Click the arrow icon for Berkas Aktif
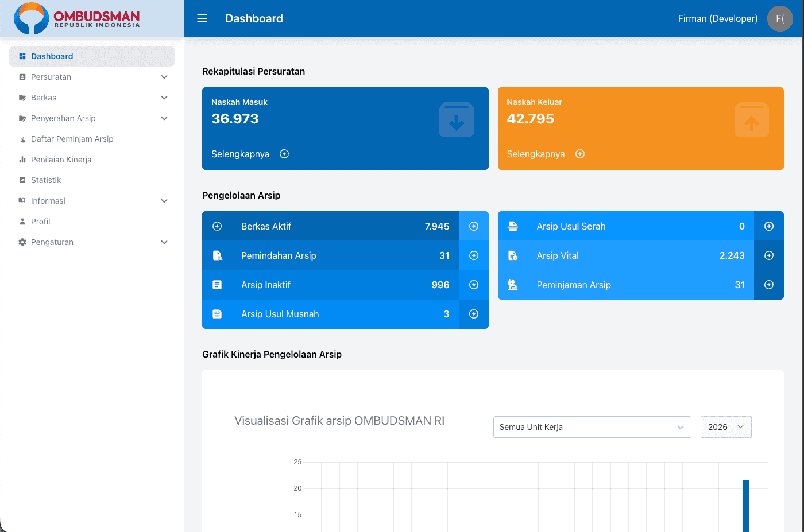 [474, 226]
